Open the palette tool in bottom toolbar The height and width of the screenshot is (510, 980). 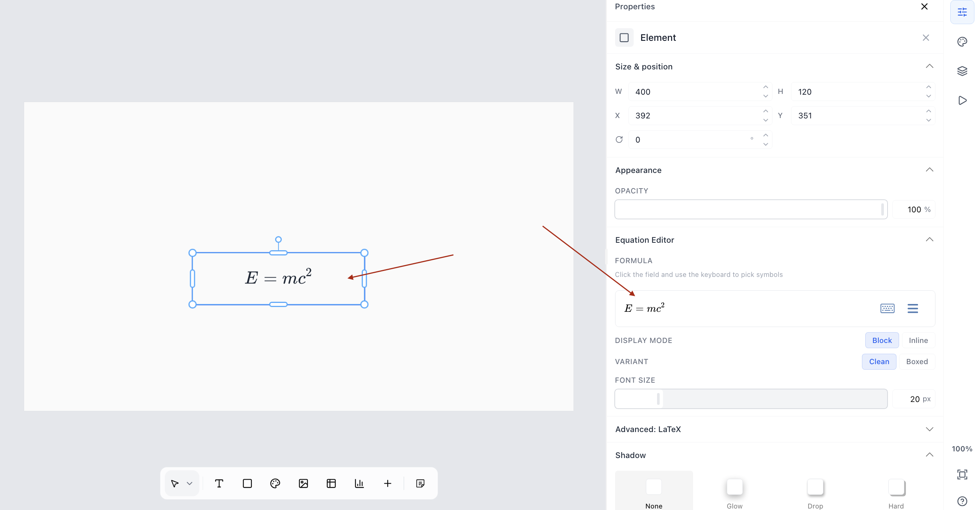pos(275,483)
